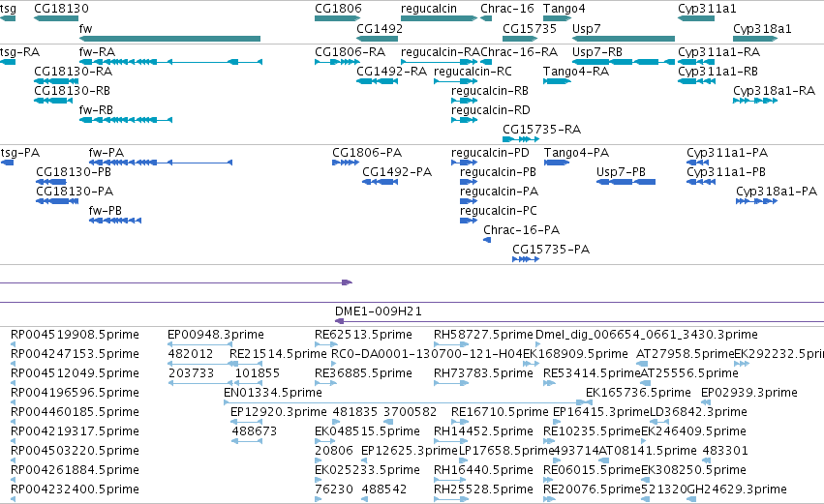Click the CG18130 gene feature

(56, 18)
